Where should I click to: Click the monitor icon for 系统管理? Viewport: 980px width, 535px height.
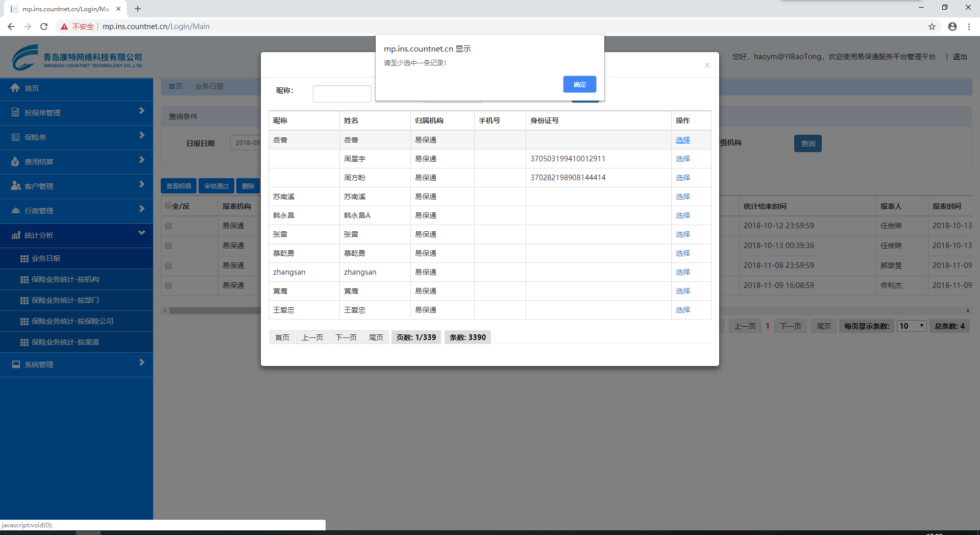pyautogui.click(x=16, y=364)
